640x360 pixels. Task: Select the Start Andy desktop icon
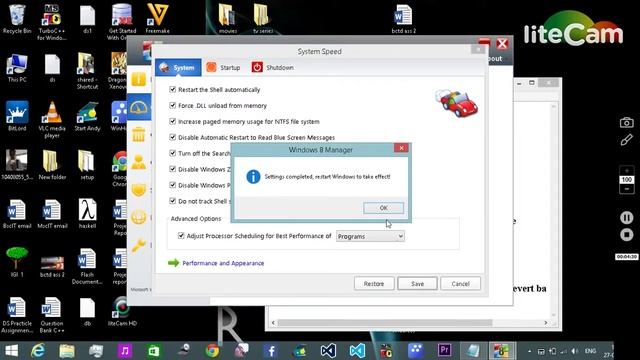click(87, 116)
